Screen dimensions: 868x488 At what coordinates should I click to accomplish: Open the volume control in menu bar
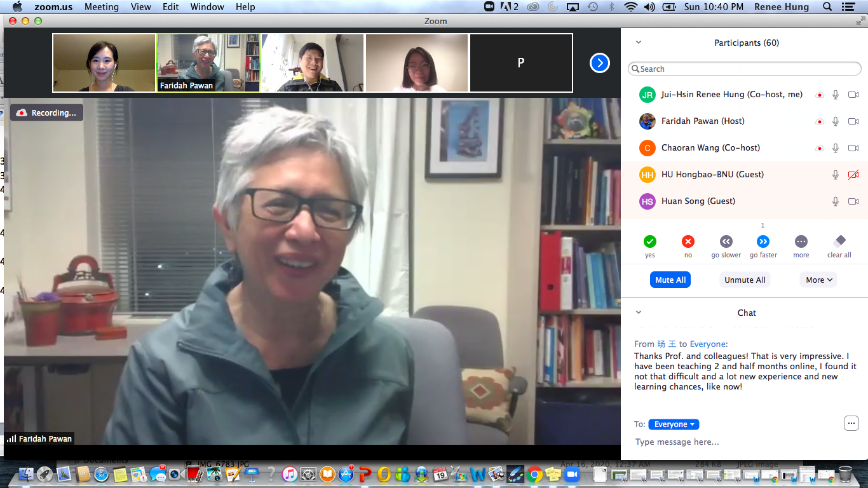pos(649,7)
